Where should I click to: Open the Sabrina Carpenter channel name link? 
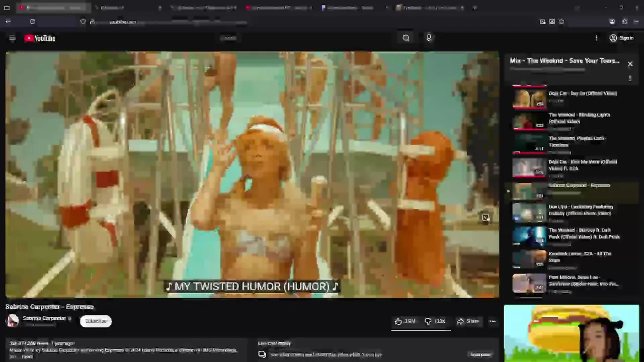44,318
